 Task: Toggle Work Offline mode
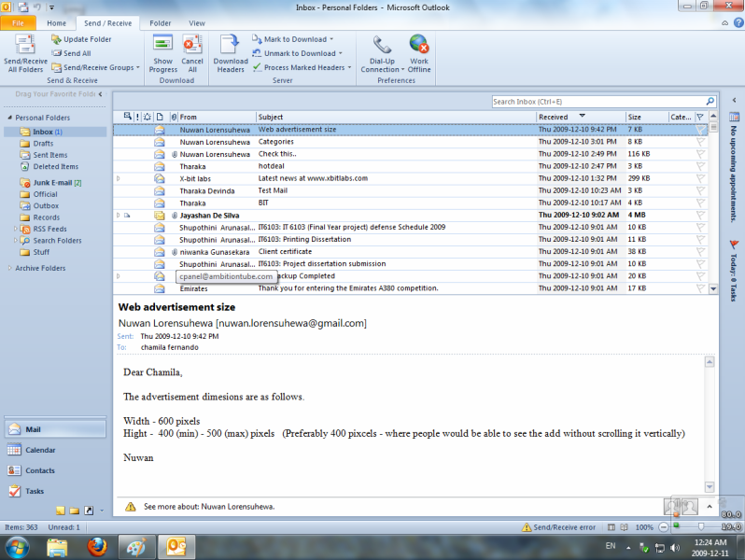click(x=419, y=54)
